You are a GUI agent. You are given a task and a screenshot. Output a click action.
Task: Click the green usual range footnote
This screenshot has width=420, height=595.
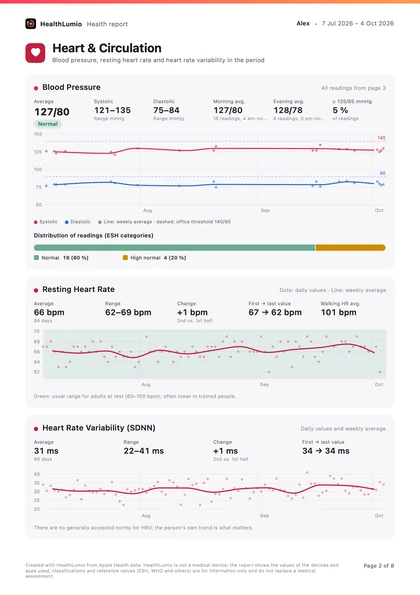(135, 396)
